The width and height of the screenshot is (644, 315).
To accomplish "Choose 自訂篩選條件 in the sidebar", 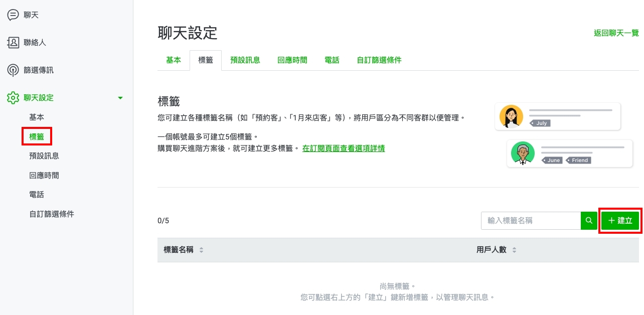I will click(52, 214).
